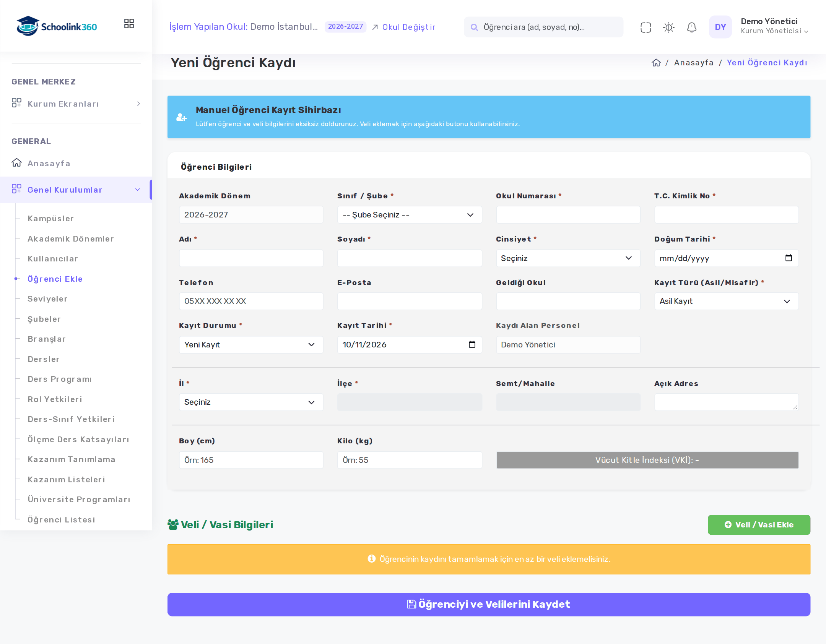Click the Veli / Vasi Ekle button
This screenshot has height=644, width=826.
tap(759, 525)
